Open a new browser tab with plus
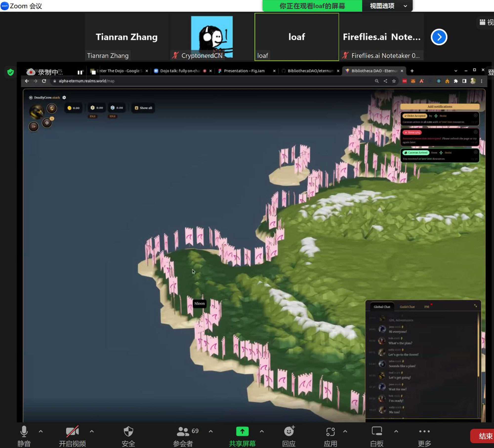The height and width of the screenshot is (448, 494). click(x=412, y=71)
